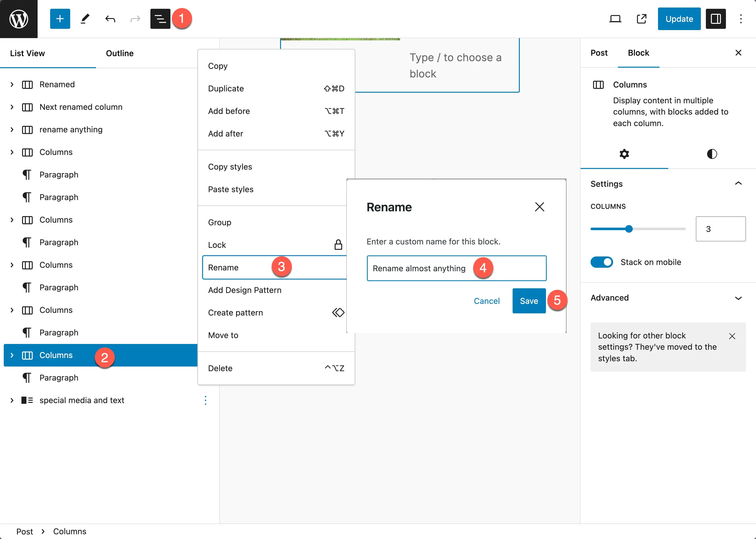756x539 pixels.
Task: Click the Rename input field
Action: point(456,268)
